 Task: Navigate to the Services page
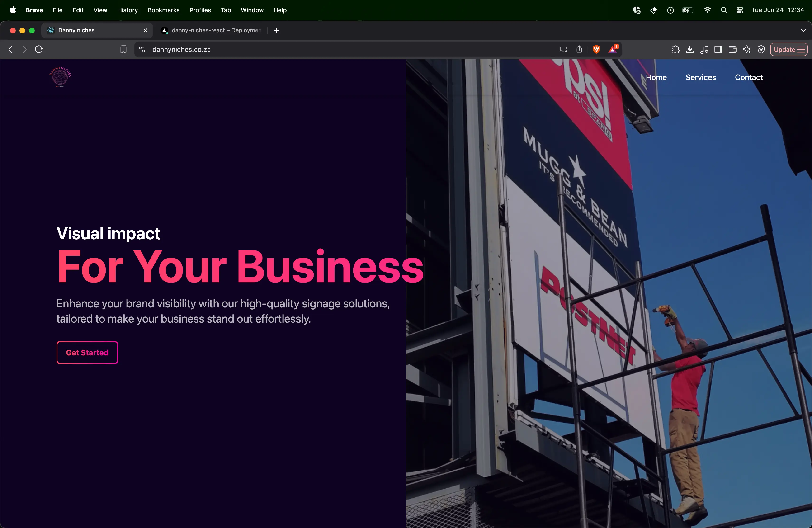click(x=700, y=77)
